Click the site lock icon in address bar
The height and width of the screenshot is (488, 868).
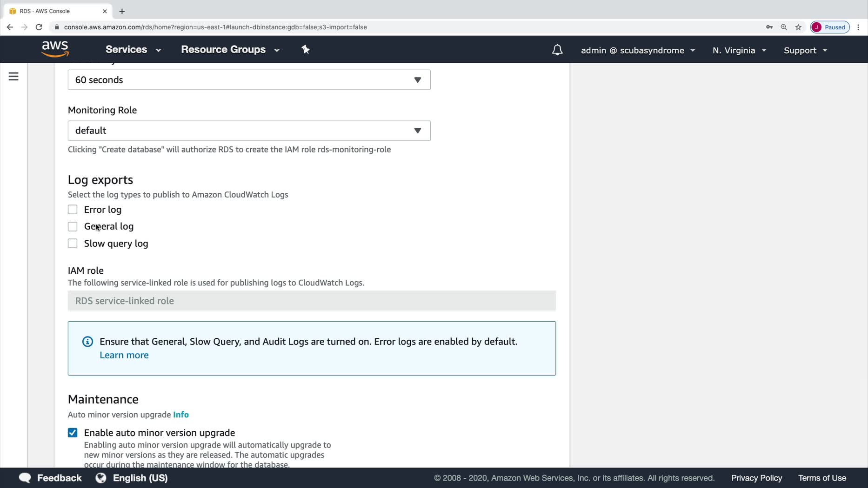click(57, 27)
